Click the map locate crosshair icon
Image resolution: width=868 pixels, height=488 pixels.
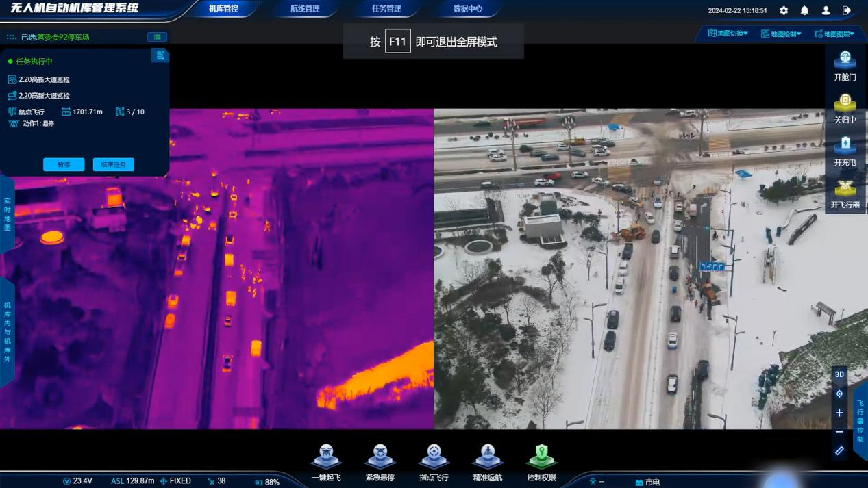pyautogui.click(x=839, y=394)
